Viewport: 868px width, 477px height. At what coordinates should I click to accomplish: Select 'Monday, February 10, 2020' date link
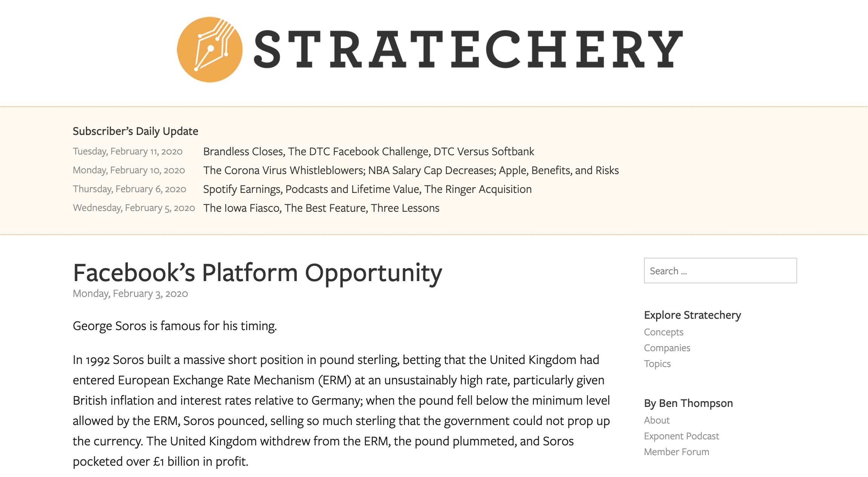(128, 170)
